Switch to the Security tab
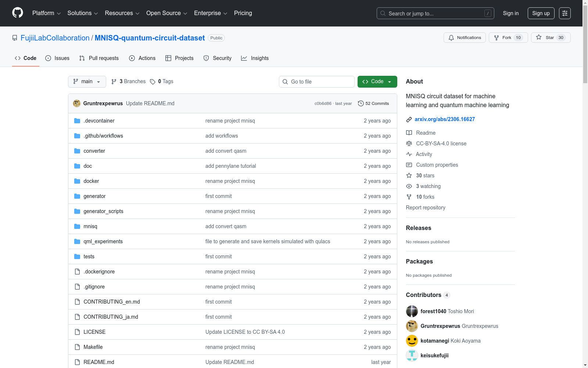 [x=218, y=58]
